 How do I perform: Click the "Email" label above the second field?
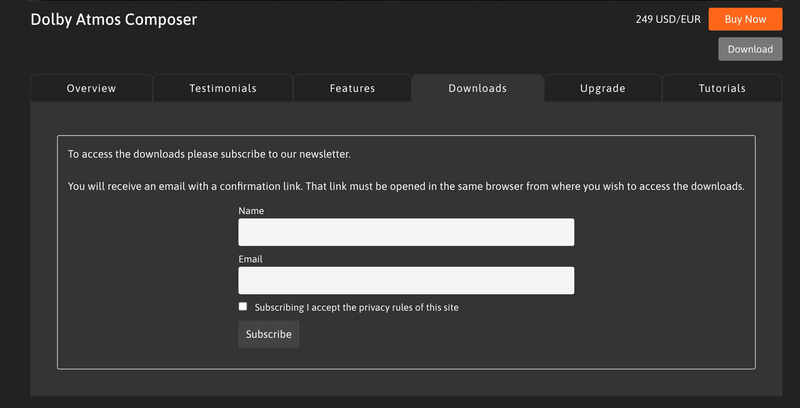coord(250,259)
